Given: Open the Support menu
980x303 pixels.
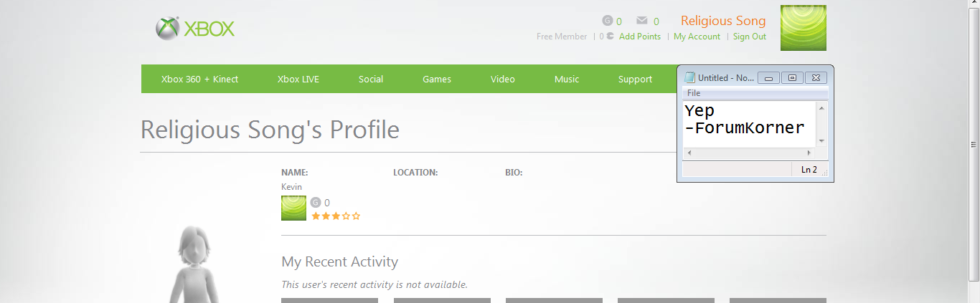Looking at the screenshot, I should coord(635,79).
